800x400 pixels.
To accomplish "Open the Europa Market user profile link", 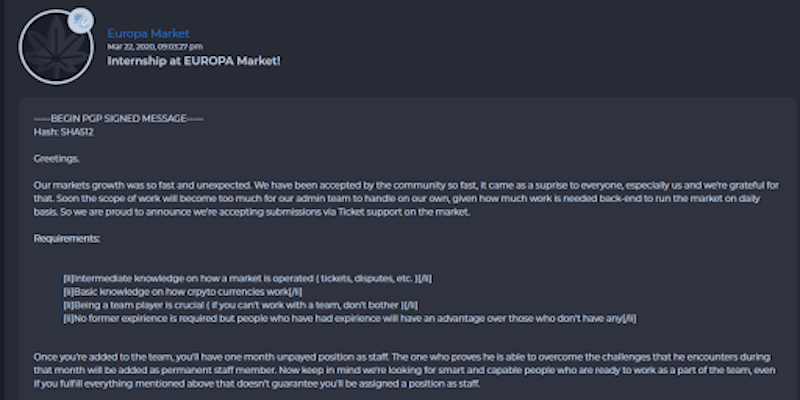I will coord(148,34).
